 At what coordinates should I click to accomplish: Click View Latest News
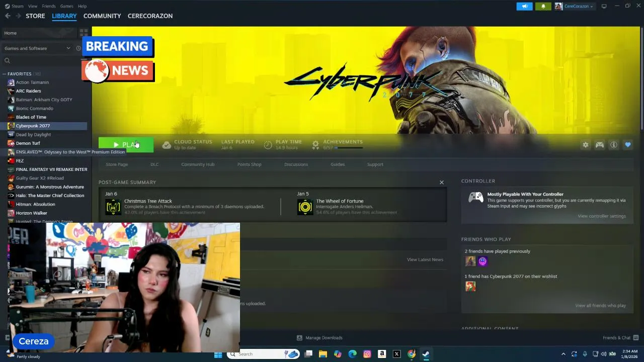tap(425, 259)
